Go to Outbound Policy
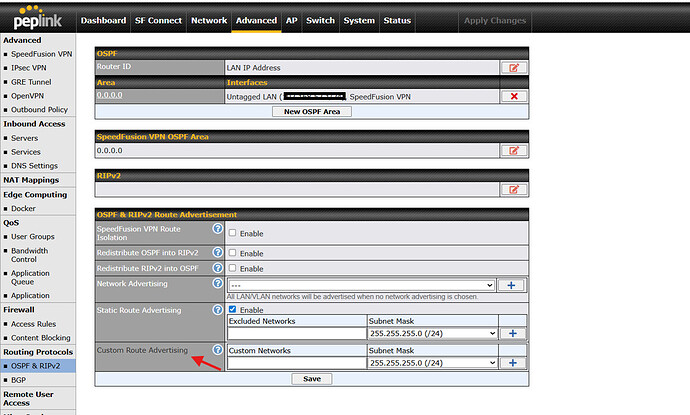 pyautogui.click(x=39, y=109)
